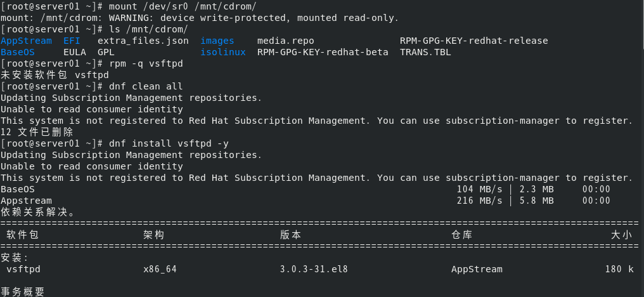Click the EFI directory name

tap(72, 41)
